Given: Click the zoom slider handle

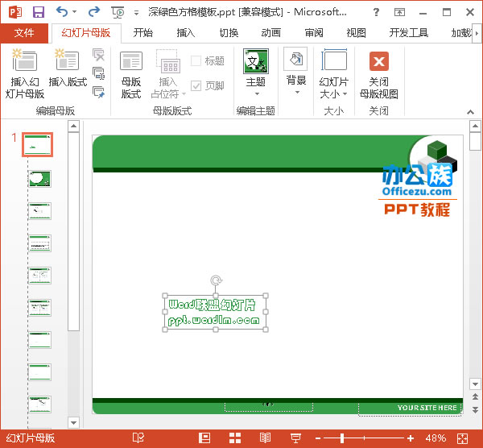Looking at the screenshot, I should [342, 438].
